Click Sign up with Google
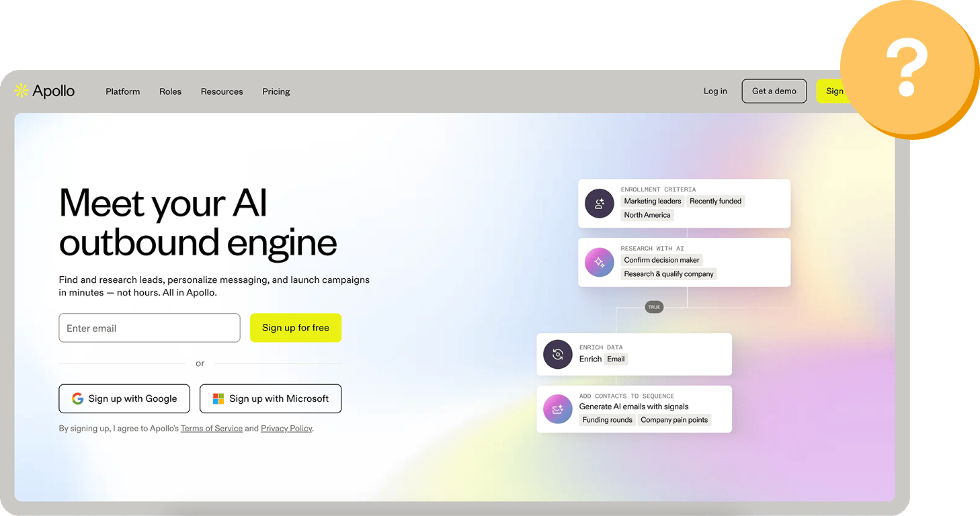 (x=124, y=398)
